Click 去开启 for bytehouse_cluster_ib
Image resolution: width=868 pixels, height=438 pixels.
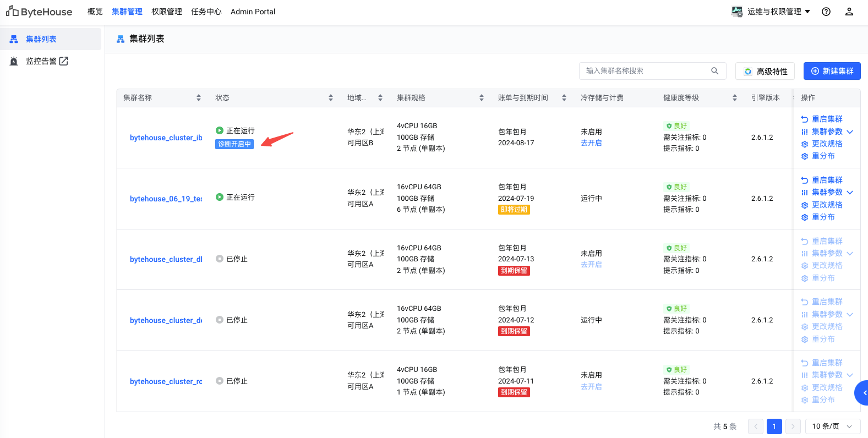(591, 143)
